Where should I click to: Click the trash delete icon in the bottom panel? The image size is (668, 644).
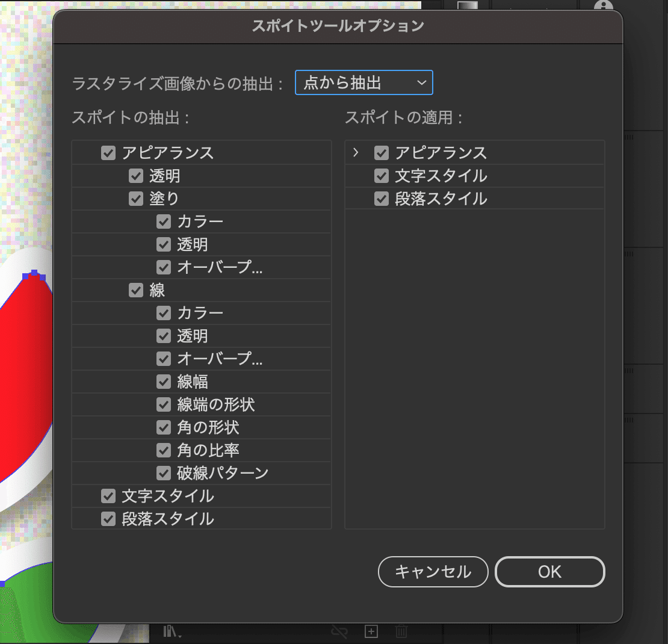pyautogui.click(x=401, y=631)
